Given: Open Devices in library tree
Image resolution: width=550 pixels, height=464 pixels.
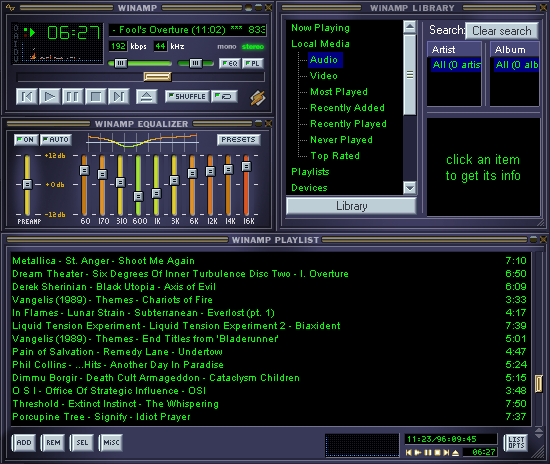Looking at the screenshot, I should click(x=309, y=188).
